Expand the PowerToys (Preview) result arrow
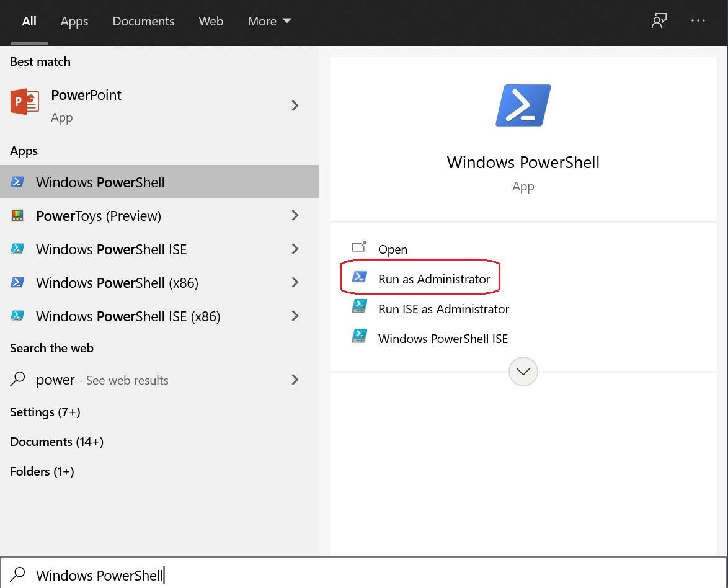 coord(295,215)
